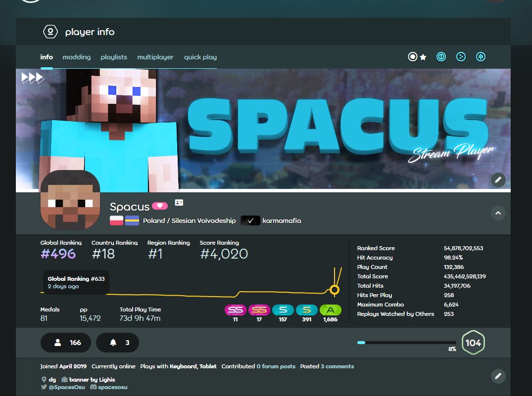Click the Total Hits 34,197,706 value

(x=457, y=286)
